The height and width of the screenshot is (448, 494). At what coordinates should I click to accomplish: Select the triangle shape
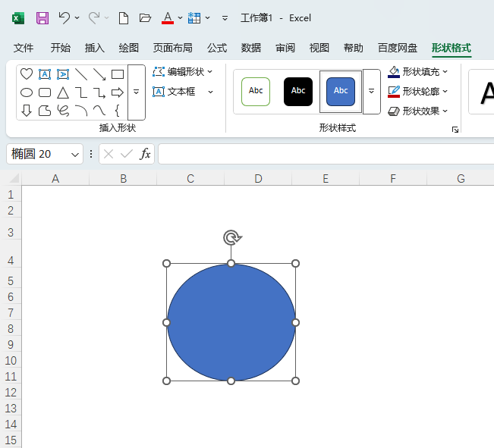63,92
